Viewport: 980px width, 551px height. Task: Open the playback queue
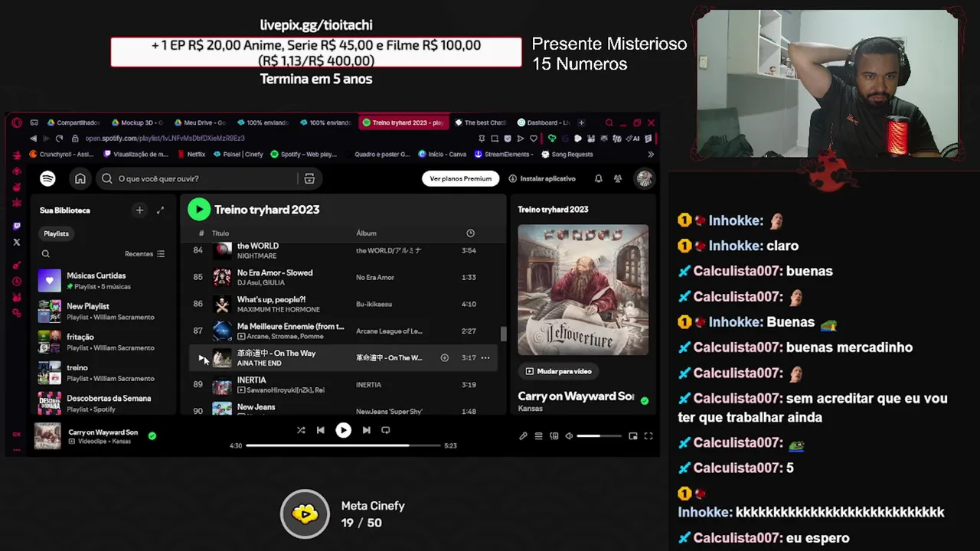(538, 436)
